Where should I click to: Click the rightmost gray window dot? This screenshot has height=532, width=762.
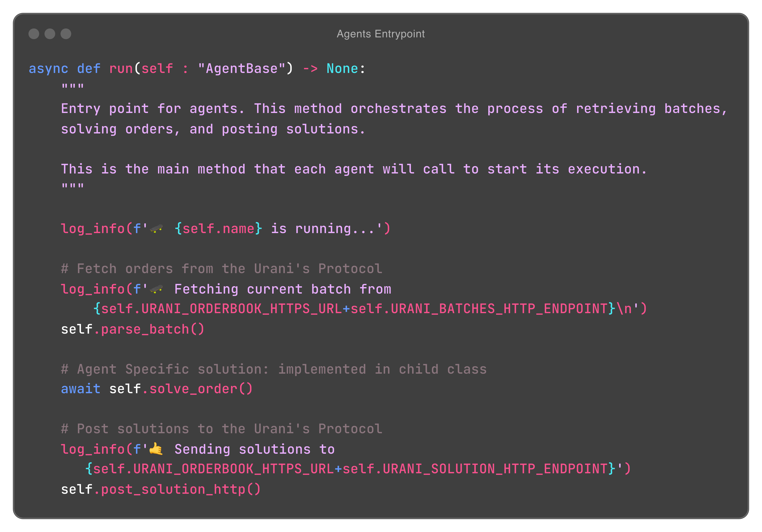pos(66,34)
